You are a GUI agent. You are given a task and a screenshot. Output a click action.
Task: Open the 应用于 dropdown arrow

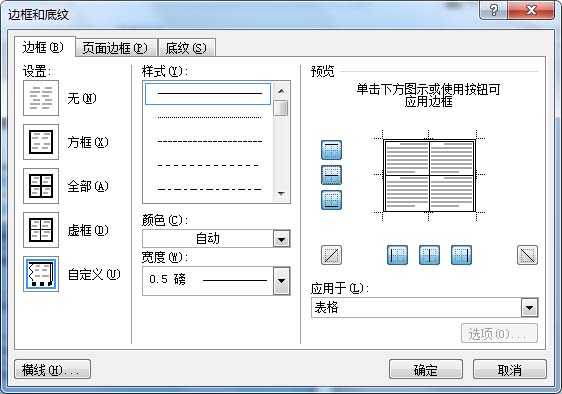[x=529, y=308]
